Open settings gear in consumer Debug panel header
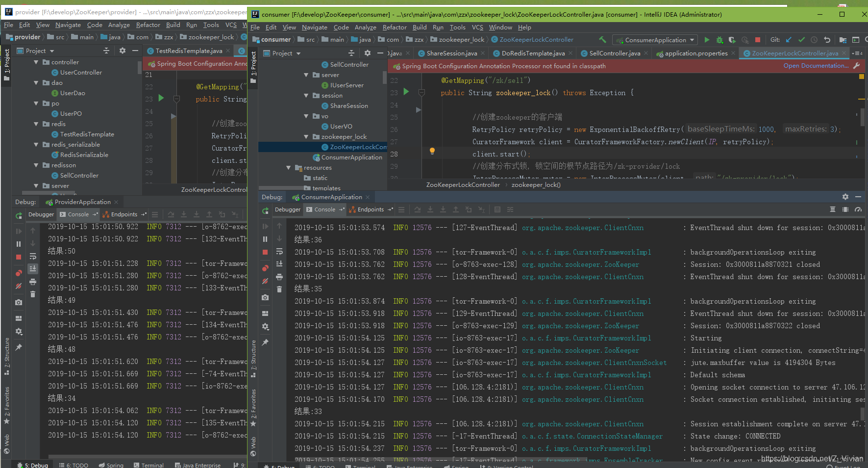The image size is (868, 468). click(845, 197)
